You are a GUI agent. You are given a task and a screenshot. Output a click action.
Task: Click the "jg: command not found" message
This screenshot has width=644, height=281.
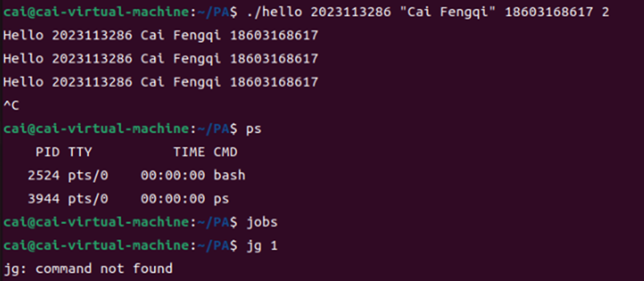pyautogui.click(x=88, y=268)
